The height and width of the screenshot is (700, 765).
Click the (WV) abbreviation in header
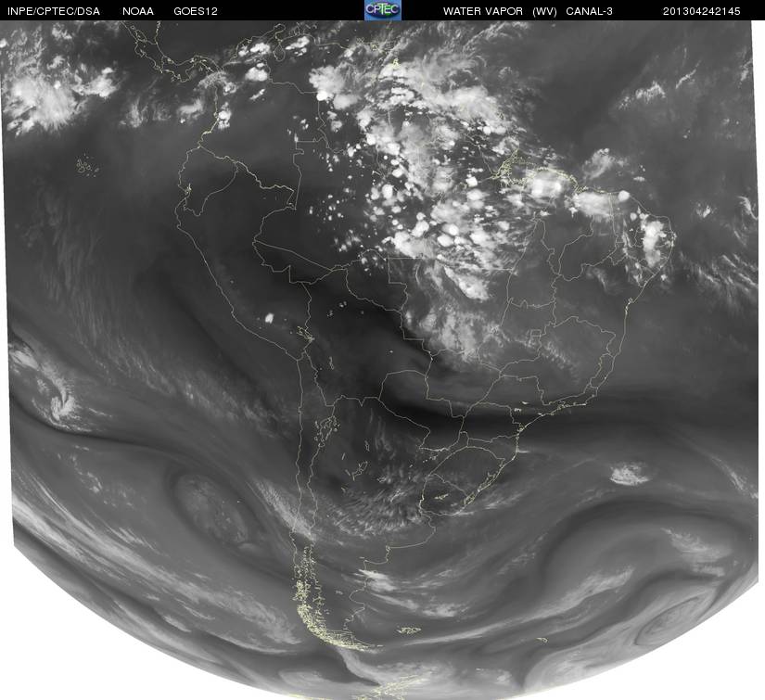click(544, 11)
